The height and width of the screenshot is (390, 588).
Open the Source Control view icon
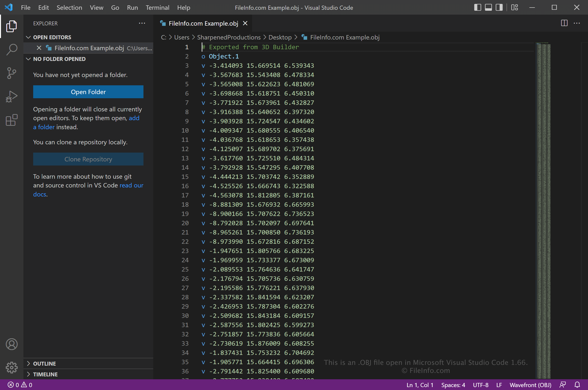pyautogui.click(x=11, y=73)
